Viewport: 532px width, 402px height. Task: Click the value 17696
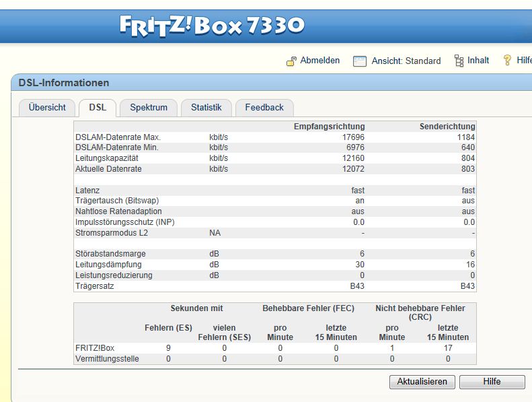pyautogui.click(x=353, y=137)
